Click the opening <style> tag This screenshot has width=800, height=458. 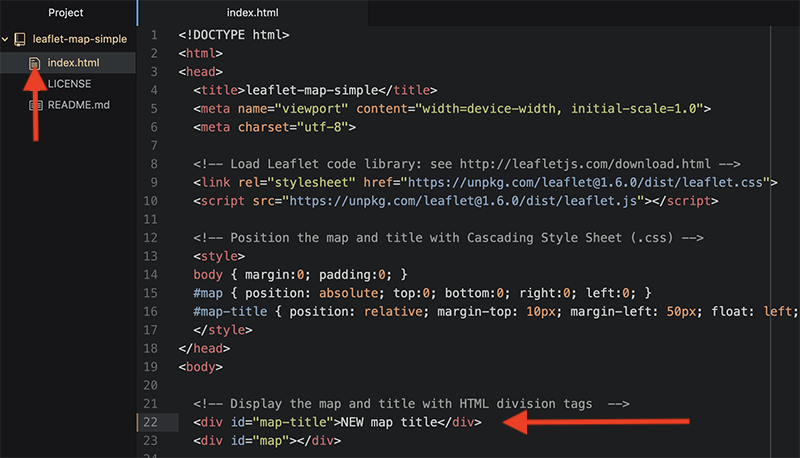219,257
